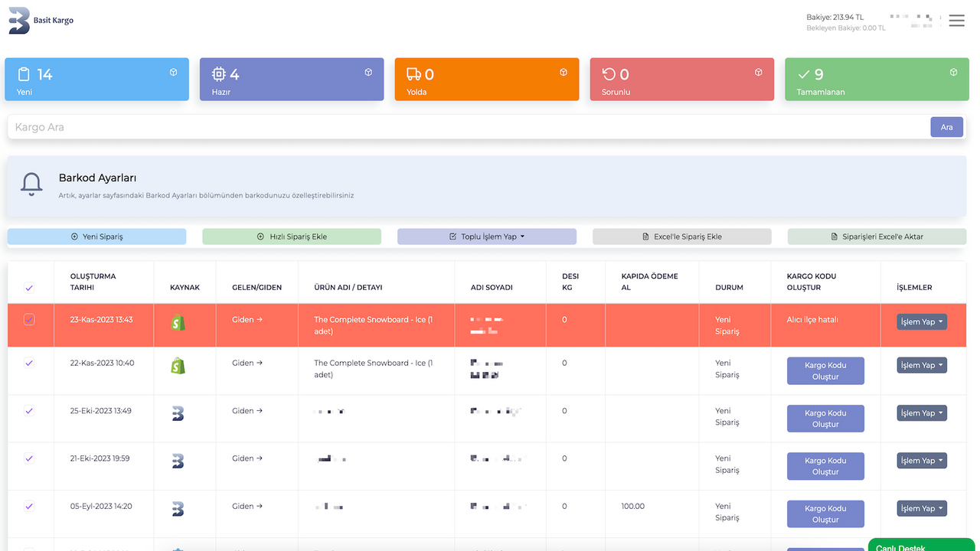Uncheck the 21-Eki-2023 19:59 order checkbox
980x551 pixels.
[29, 458]
